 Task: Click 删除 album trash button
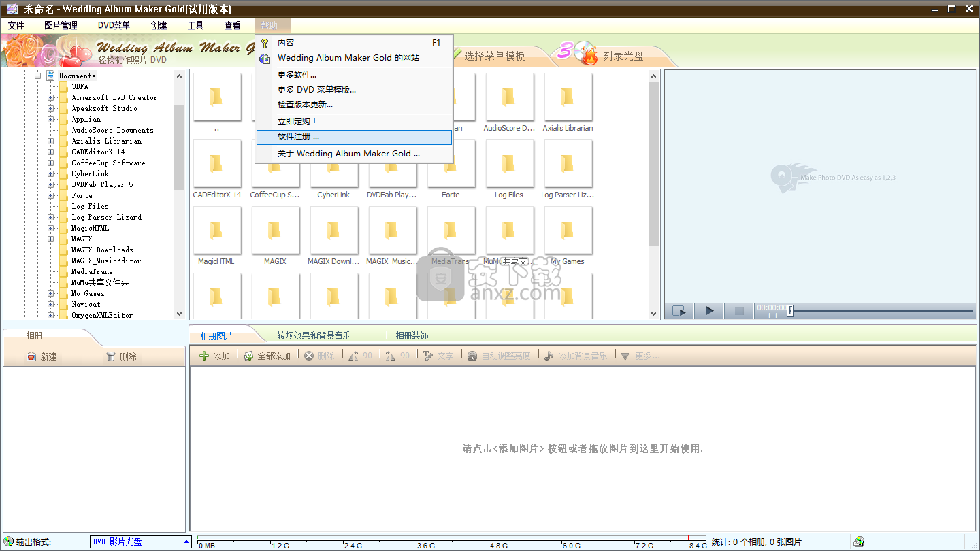pos(122,356)
